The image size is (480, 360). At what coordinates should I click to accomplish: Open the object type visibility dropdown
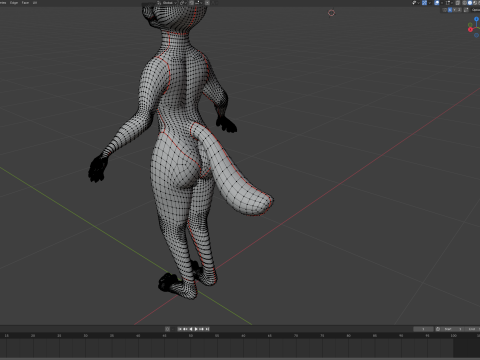[x=416, y=3]
